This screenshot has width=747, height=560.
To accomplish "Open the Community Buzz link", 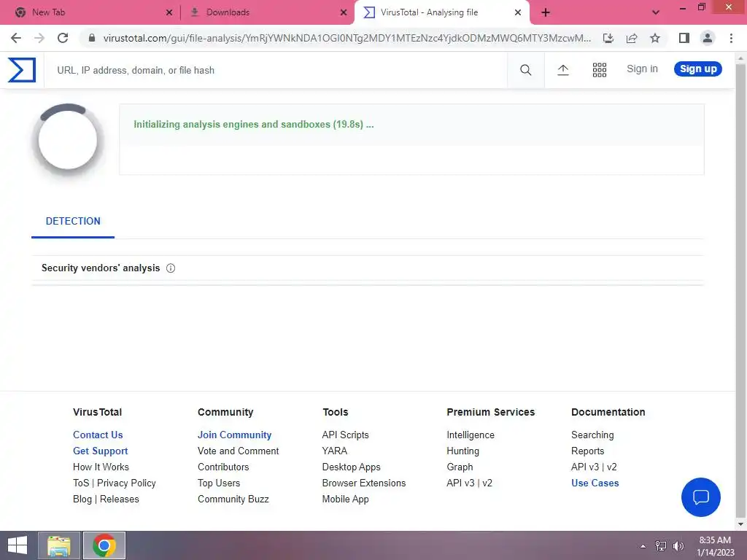I will pyautogui.click(x=233, y=499).
